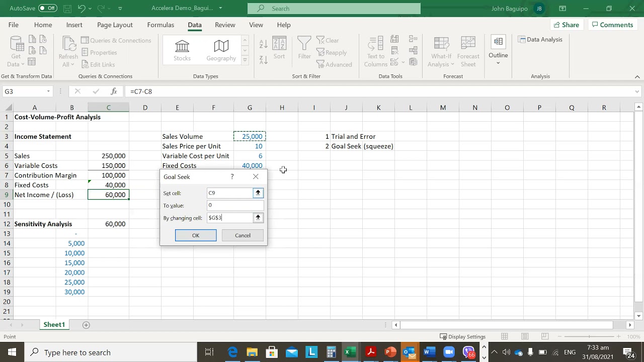Switch to the Insert tab
Screen dimensions: 644x362
pyautogui.click(x=74, y=25)
